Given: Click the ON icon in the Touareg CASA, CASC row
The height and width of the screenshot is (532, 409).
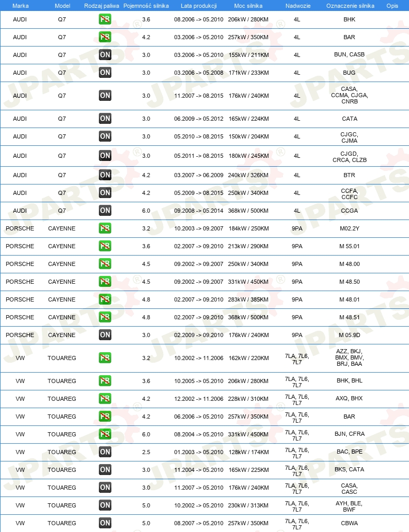Looking at the screenshot, I should (x=105, y=487).
